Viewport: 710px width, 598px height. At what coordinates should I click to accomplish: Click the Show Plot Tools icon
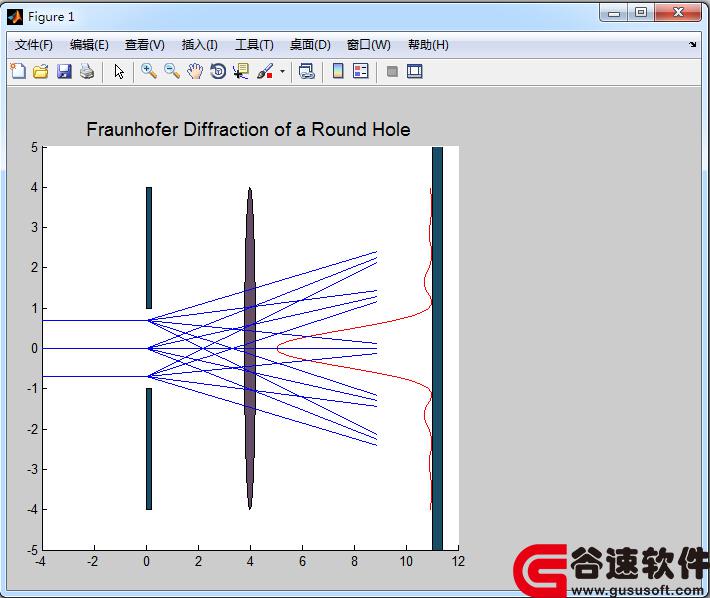(415, 71)
